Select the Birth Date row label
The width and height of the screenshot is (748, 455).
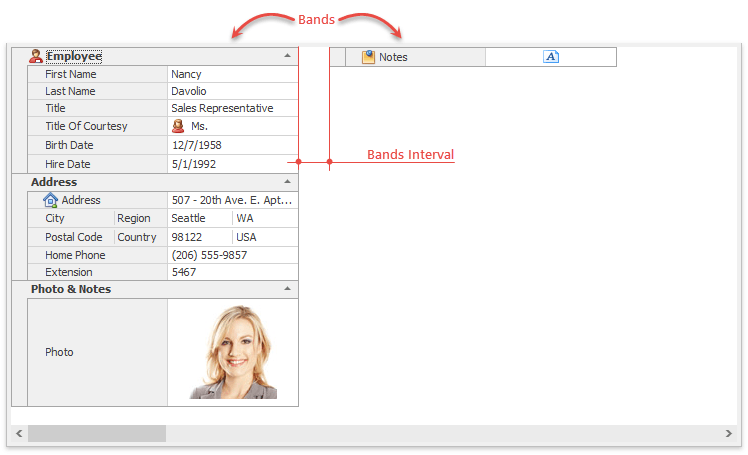[69, 145]
